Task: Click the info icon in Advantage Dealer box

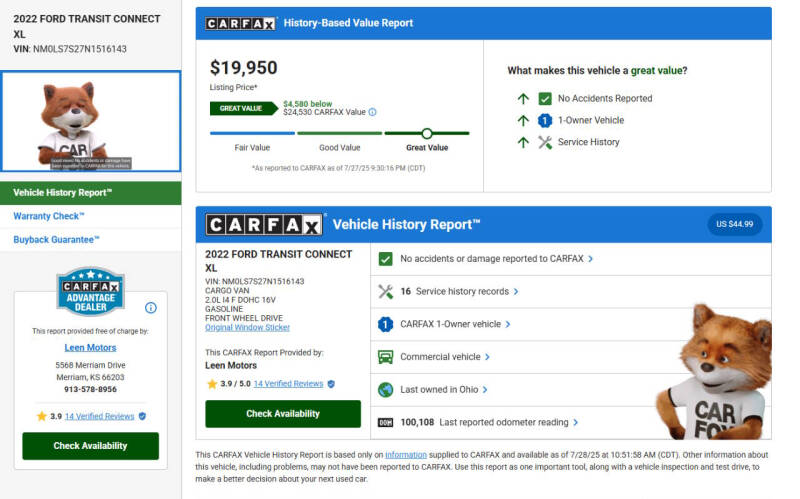Action: [151, 308]
